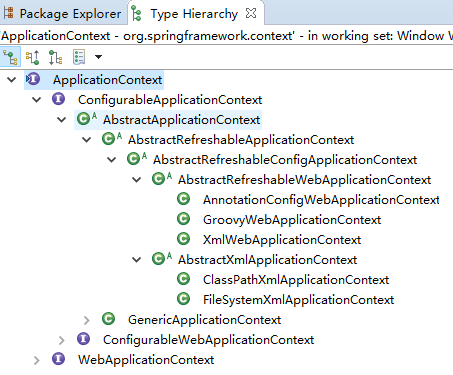
Task: Expand the GenericApplicationContext node
Action: (87, 320)
